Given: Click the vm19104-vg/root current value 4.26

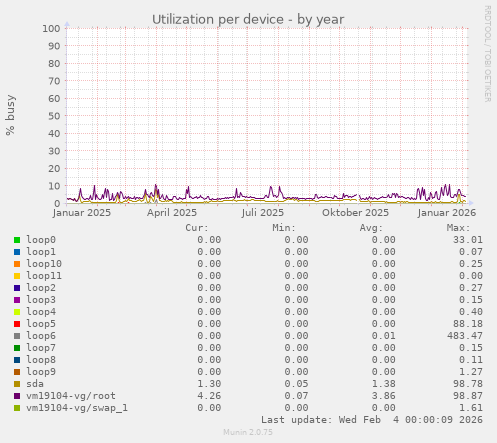Looking at the screenshot, I should click(209, 396).
